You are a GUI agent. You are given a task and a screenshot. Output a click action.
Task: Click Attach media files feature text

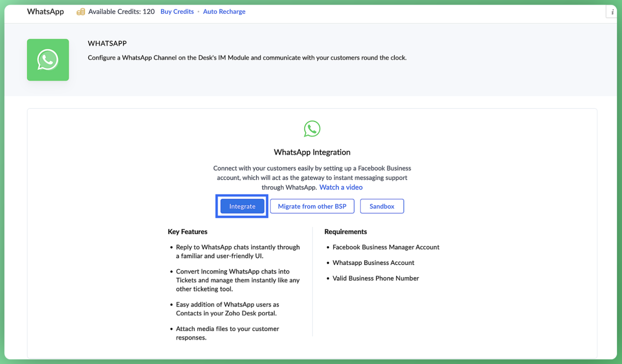[x=227, y=333]
